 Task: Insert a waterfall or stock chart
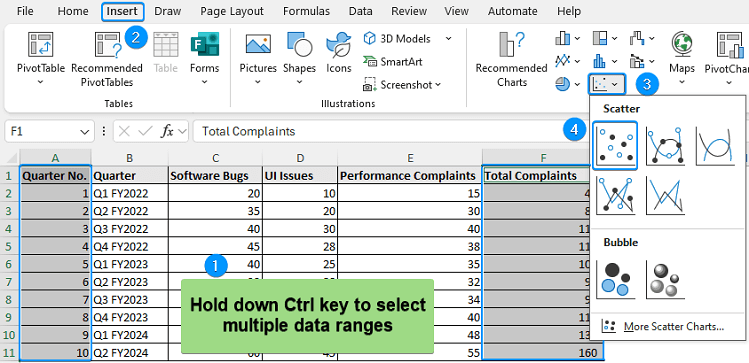[x=637, y=38]
